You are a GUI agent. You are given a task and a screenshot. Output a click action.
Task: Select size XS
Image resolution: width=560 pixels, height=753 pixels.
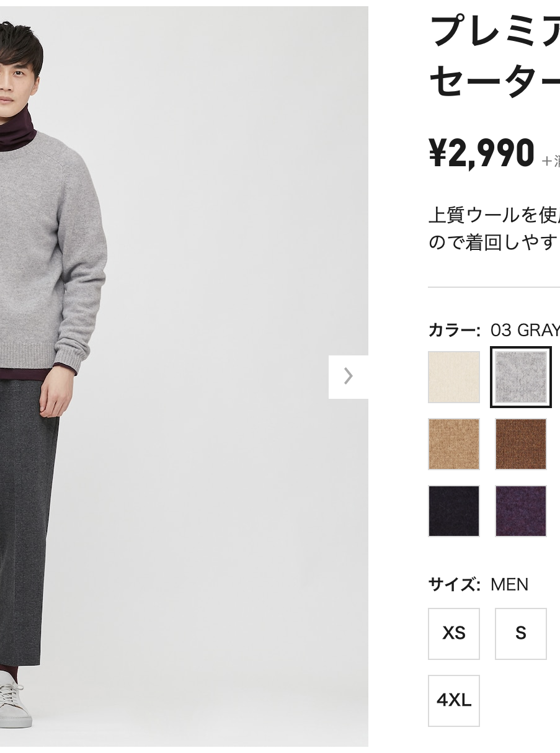coord(454,633)
